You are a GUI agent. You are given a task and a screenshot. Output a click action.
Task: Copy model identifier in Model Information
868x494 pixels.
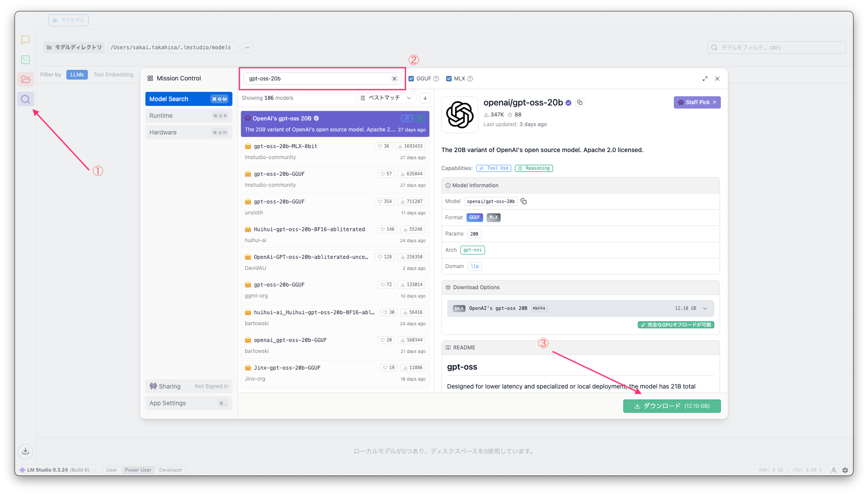524,201
